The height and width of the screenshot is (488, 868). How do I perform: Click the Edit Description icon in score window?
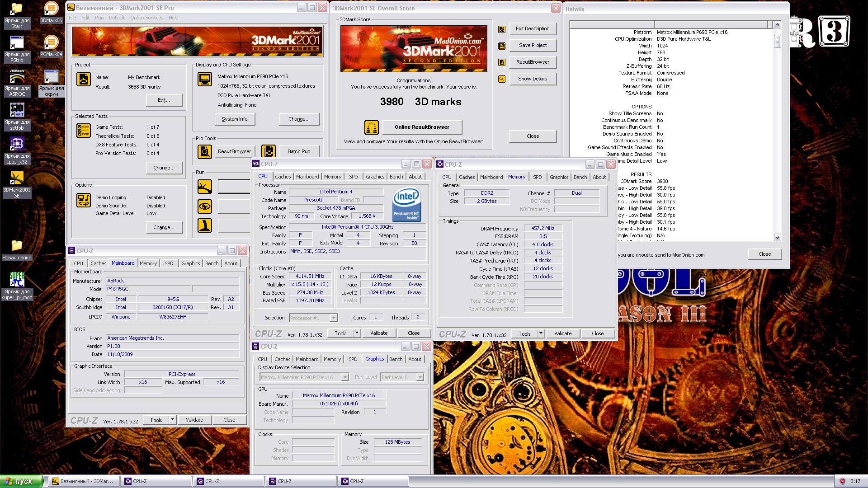pos(502,29)
